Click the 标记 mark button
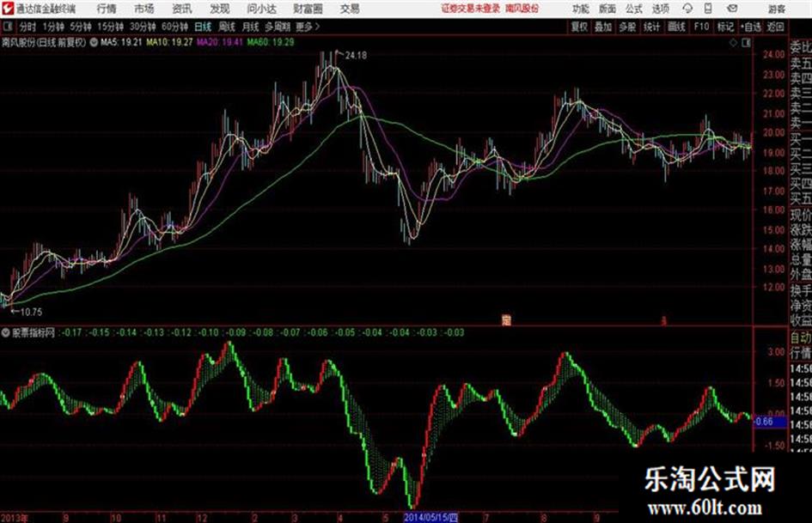Screen dimensions: 812x523 coord(725,27)
